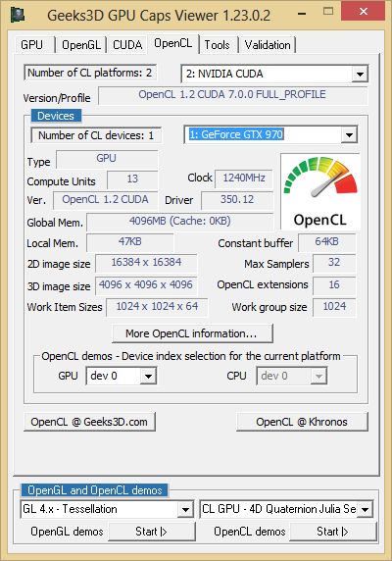392x561 pixels.
Task: Select the OpenCL tab
Action: pyautogui.click(x=172, y=43)
